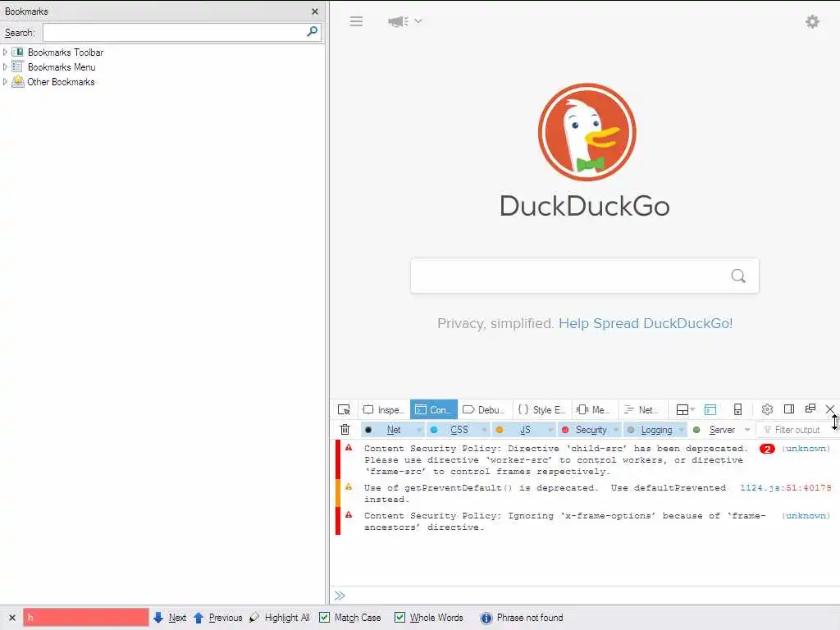The height and width of the screenshot is (630, 840).
Task: Switch to the Debugger devtools tab
Action: click(484, 410)
